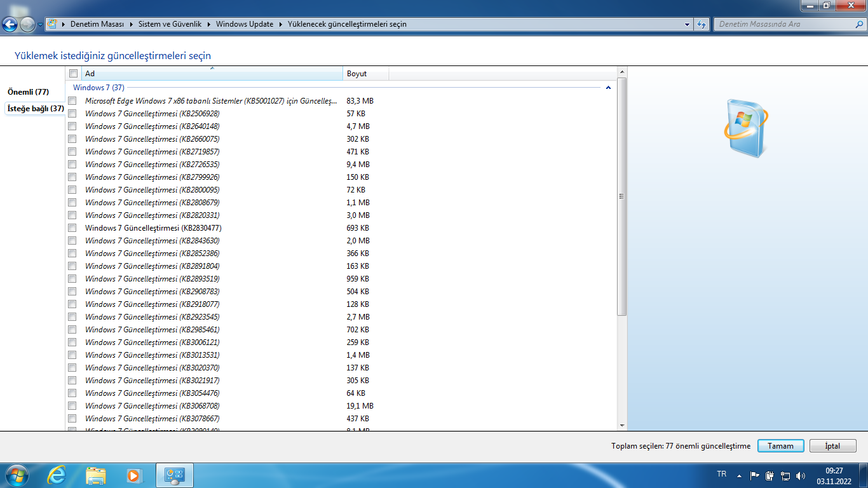868x488 pixels.
Task: Open Windows Media Player from taskbar
Action: tap(134, 475)
